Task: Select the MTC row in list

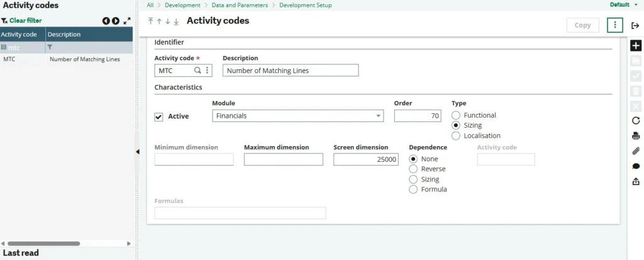Action: tap(66, 59)
